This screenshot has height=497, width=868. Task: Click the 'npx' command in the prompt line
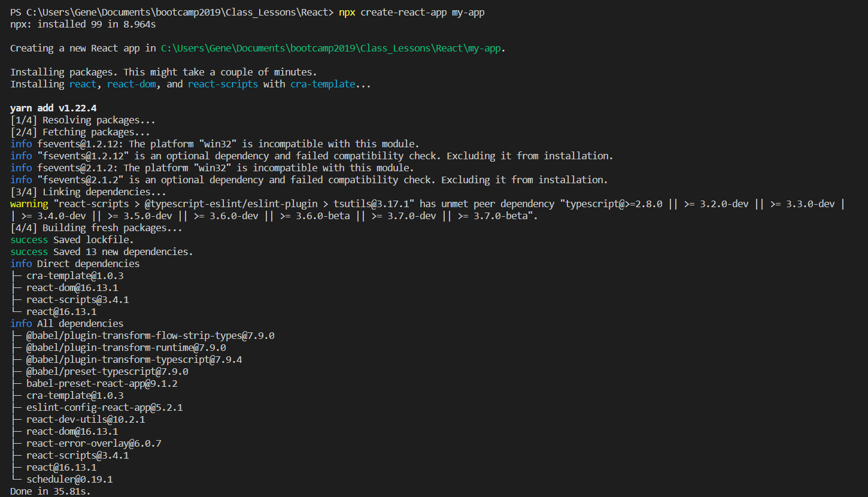pyautogui.click(x=347, y=13)
